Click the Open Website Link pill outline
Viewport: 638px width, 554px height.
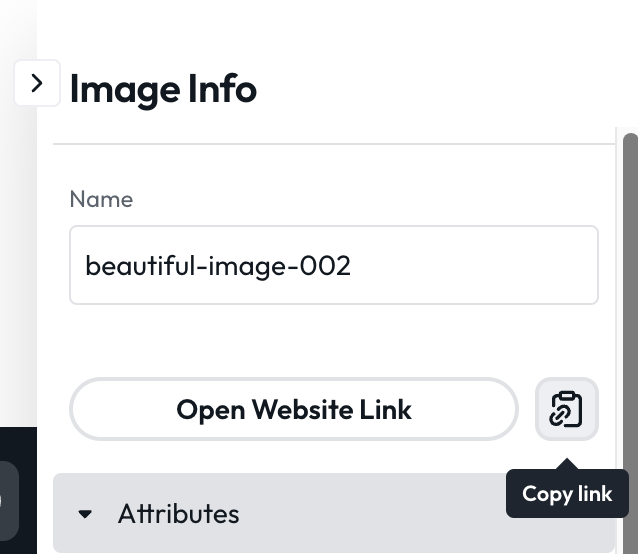click(x=294, y=409)
